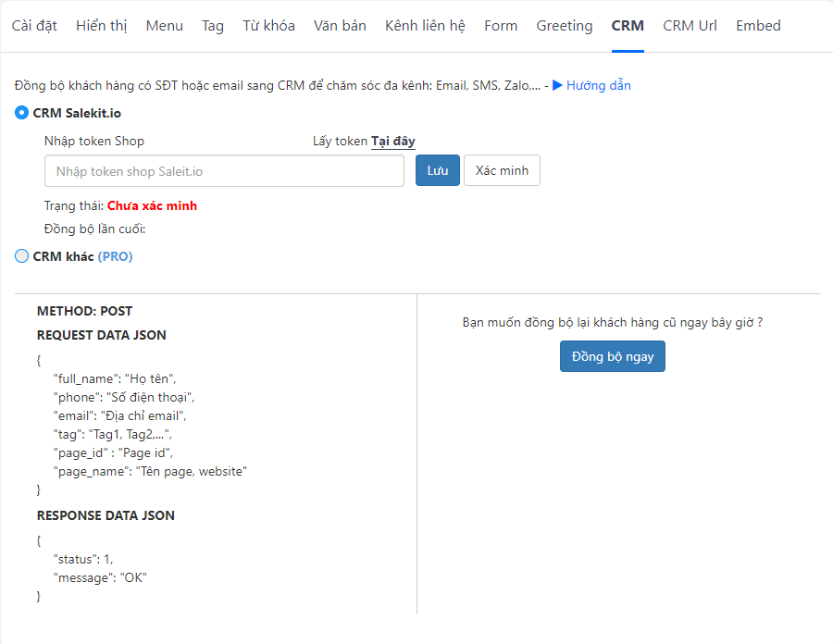Viewport: 833px width, 644px height.
Task: Open the Form tab
Action: 501,26
